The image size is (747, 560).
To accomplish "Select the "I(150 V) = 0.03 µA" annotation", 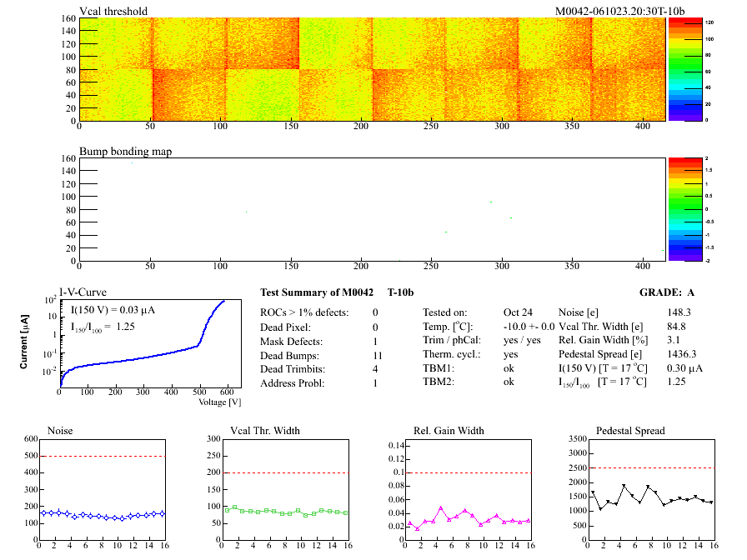I will pos(113,310).
